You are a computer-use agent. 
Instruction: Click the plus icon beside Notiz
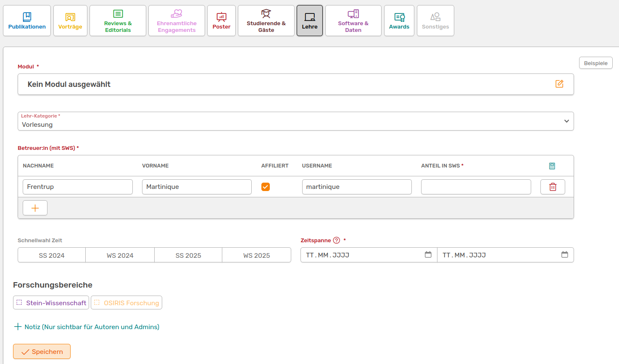pos(18,327)
